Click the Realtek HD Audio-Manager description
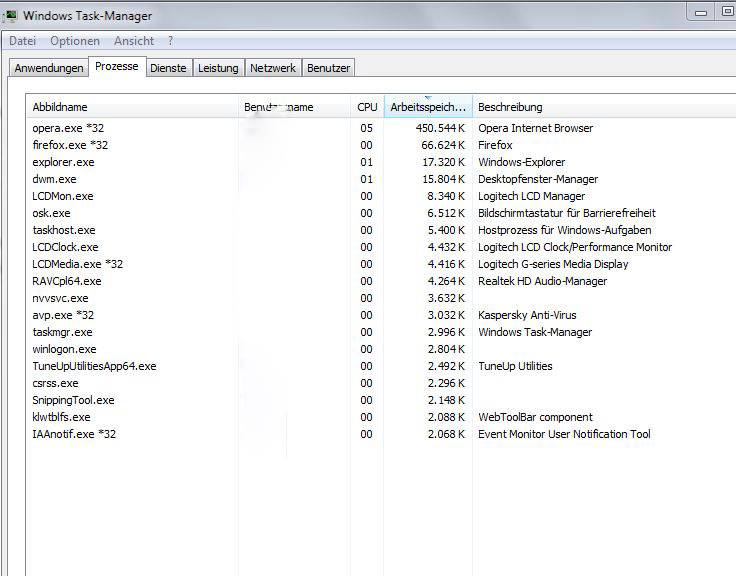 (543, 281)
